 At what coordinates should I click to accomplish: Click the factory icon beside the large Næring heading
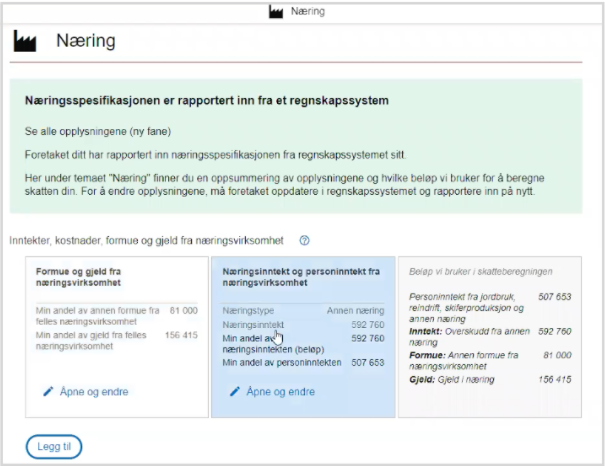pyautogui.click(x=25, y=41)
